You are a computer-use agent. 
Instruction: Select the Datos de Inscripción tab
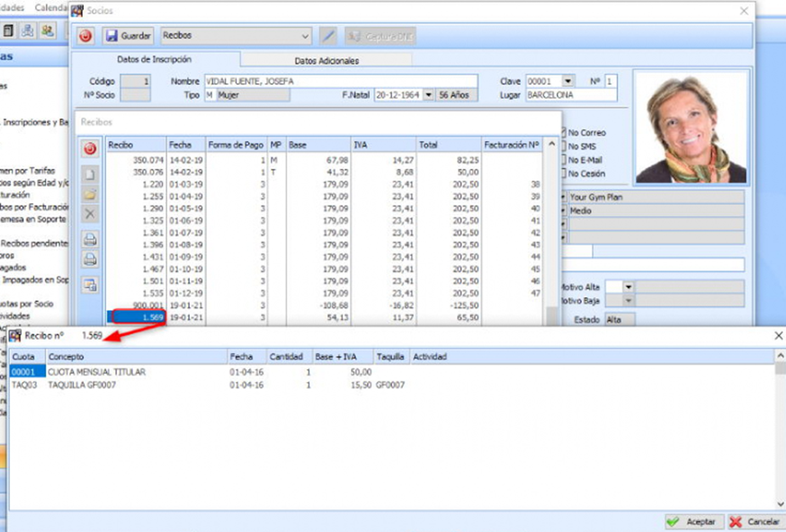156,59
